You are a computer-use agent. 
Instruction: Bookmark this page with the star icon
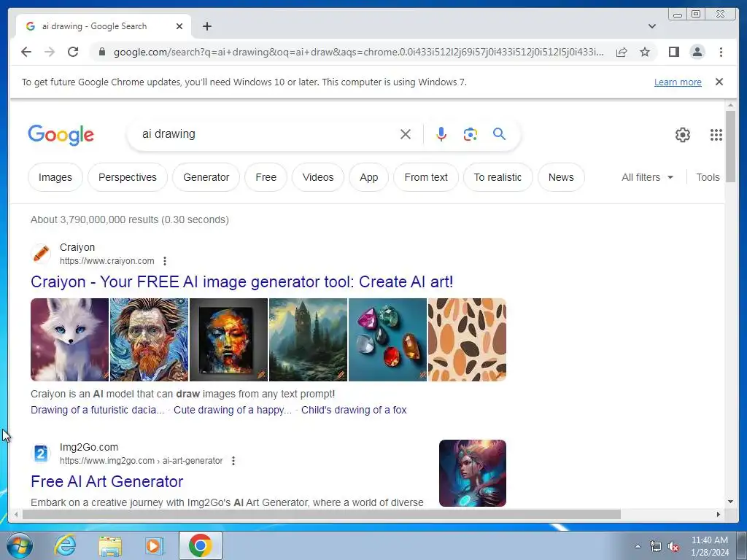tap(645, 52)
